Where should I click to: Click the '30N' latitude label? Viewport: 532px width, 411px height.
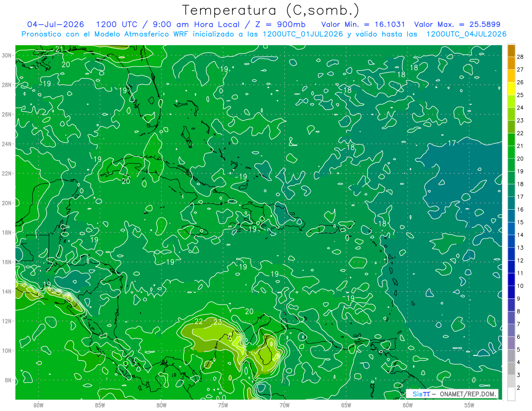point(8,55)
